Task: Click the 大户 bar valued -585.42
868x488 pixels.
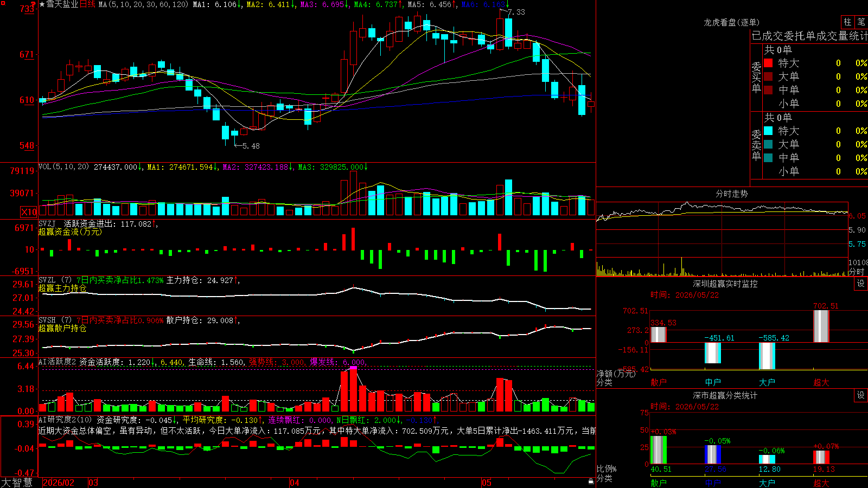Action: [x=767, y=356]
